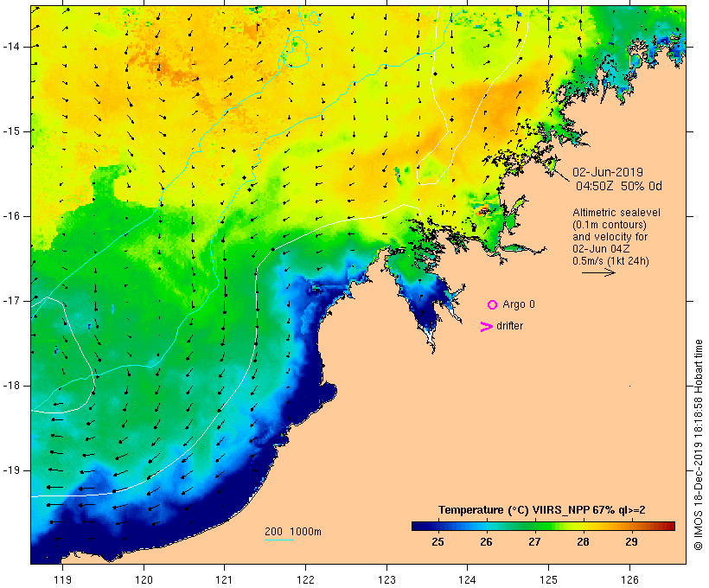Click the -16 latitude axis label
The image size is (709, 588).
pyautogui.click(x=11, y=216)
